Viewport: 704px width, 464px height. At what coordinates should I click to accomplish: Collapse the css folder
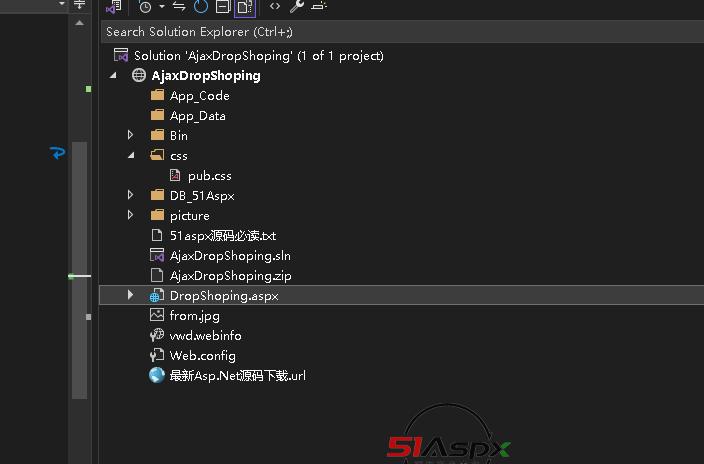coord(131,155)
